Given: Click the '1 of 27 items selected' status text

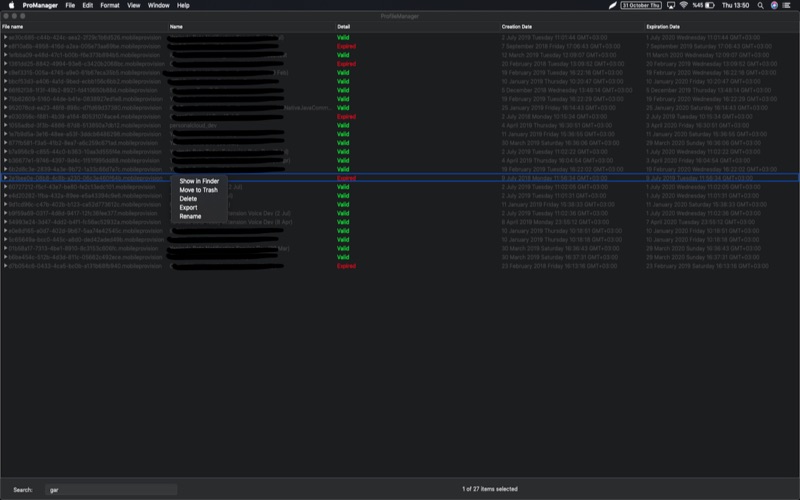Looking at the screenshot, I should click(x=490, y=489).
